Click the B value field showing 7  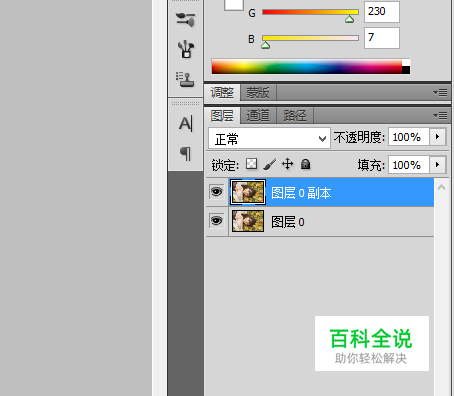coord(382,38)
